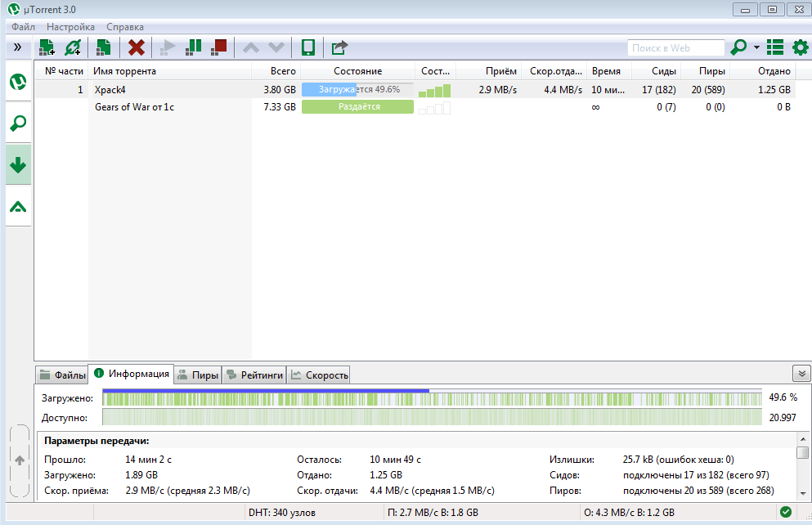Sort by Состояние column header
The image size is (812, 525).
(x=358, y=71)
